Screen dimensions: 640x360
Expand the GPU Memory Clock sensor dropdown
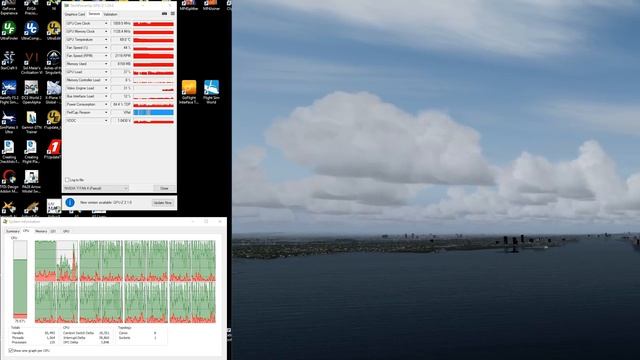click(x=106, y=31)
